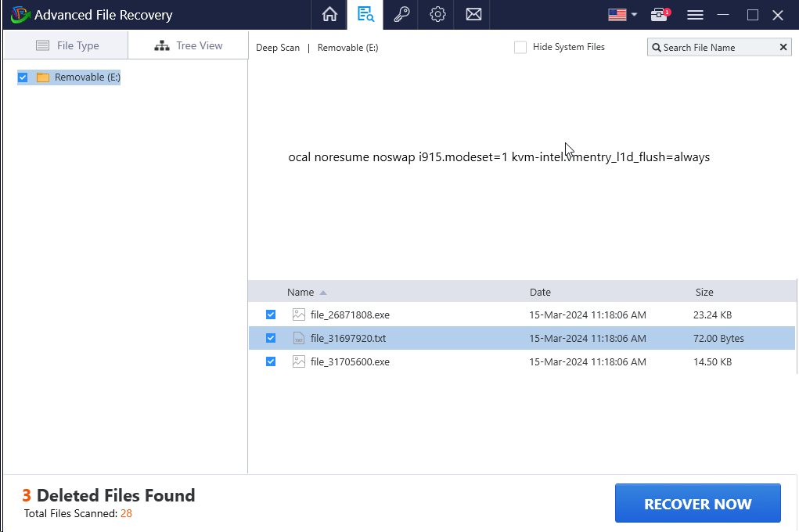This screenshot has width=799, height=532.
Task: Switch to the Tree View tab
Action: (189, 46)
